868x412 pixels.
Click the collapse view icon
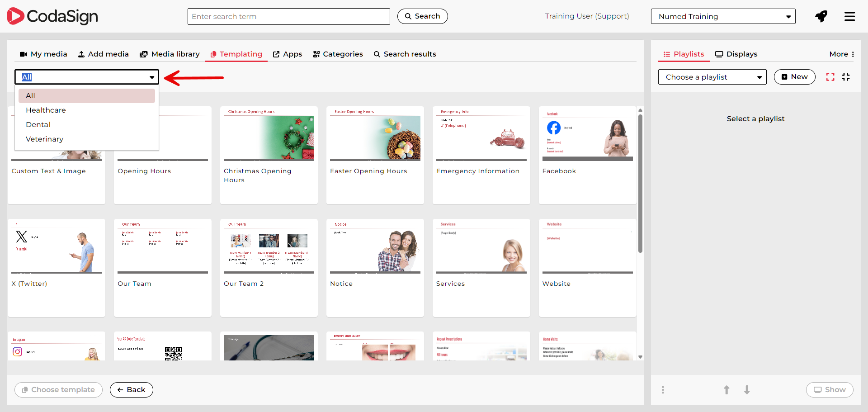[x=846, y=77]
